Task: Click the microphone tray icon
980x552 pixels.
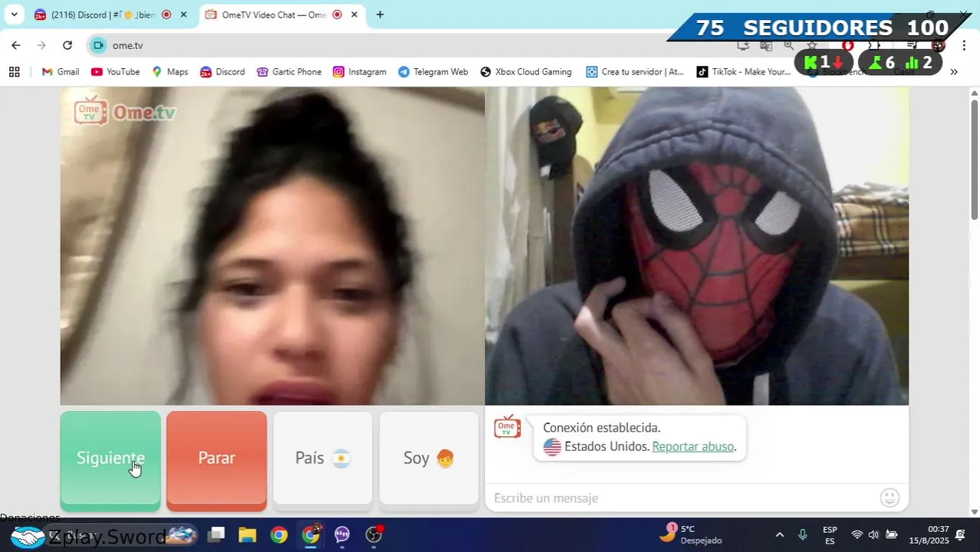Action: tap(803, 534)
